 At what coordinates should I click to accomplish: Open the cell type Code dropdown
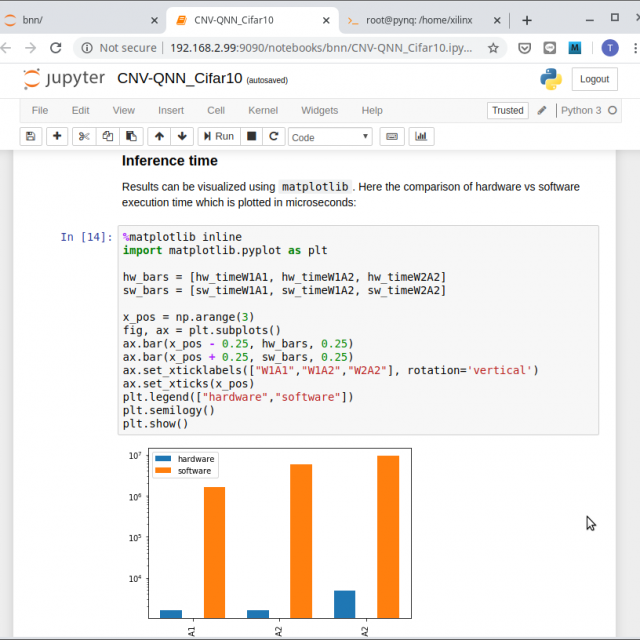click(330, 137)
